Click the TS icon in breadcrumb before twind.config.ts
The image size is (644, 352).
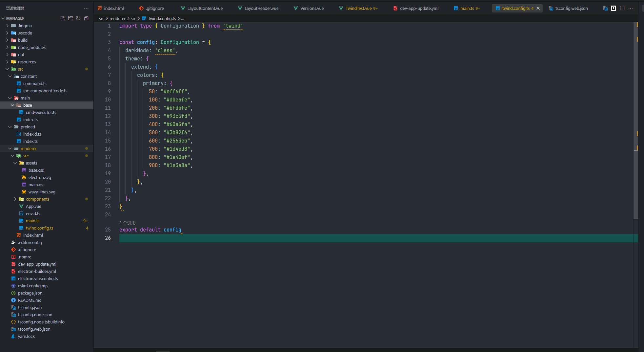point(144,18)
